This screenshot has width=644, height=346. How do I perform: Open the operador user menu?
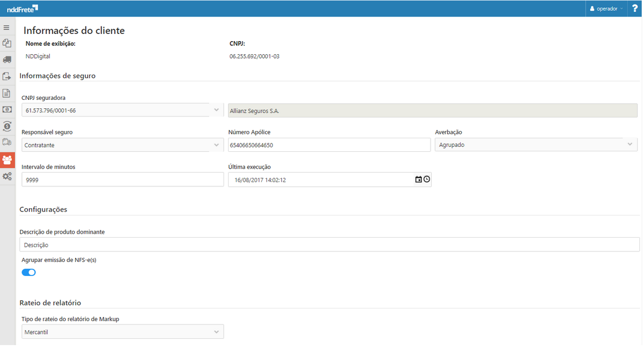coord(606,8)
